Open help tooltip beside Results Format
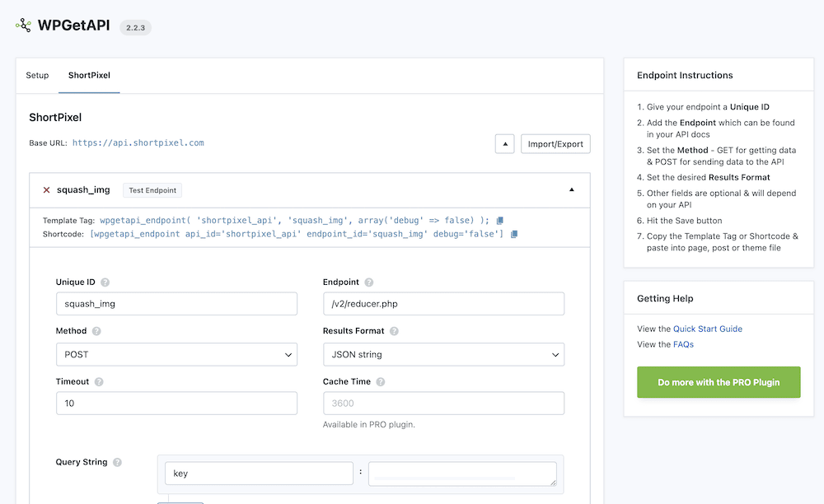Screen dimensions: 824x504 393,331
